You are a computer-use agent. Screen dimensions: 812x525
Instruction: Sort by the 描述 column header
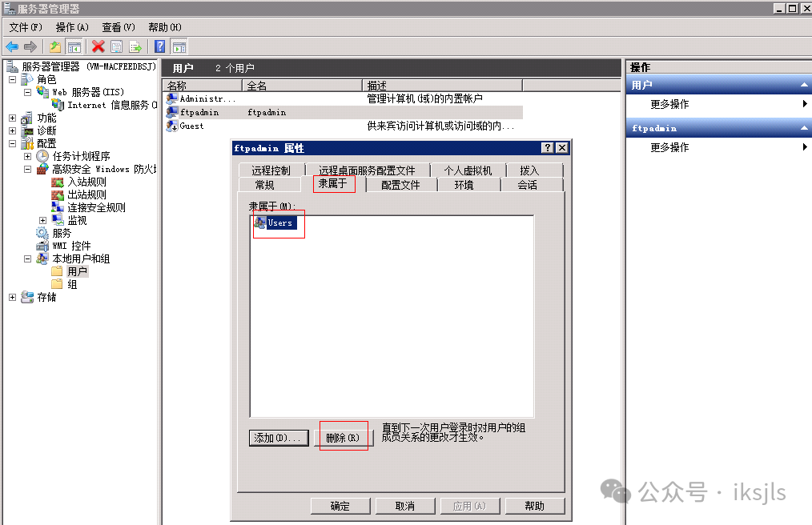click(x=442, y=86)
